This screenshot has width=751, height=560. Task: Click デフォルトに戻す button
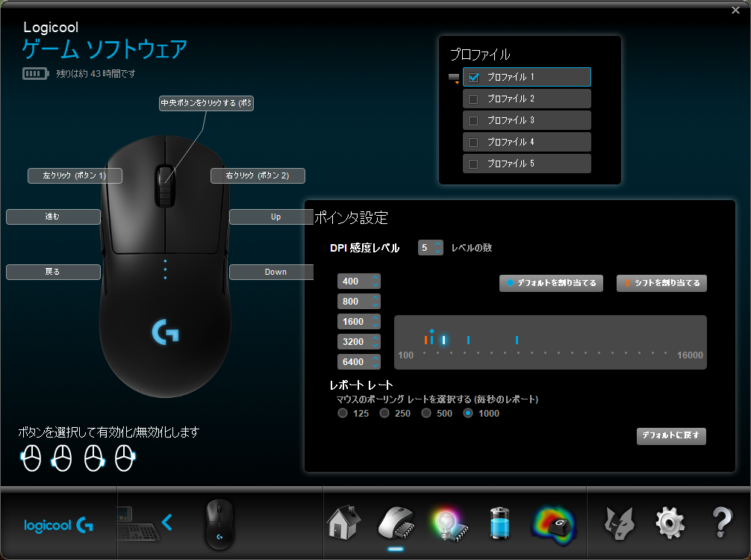click(671, 436)
